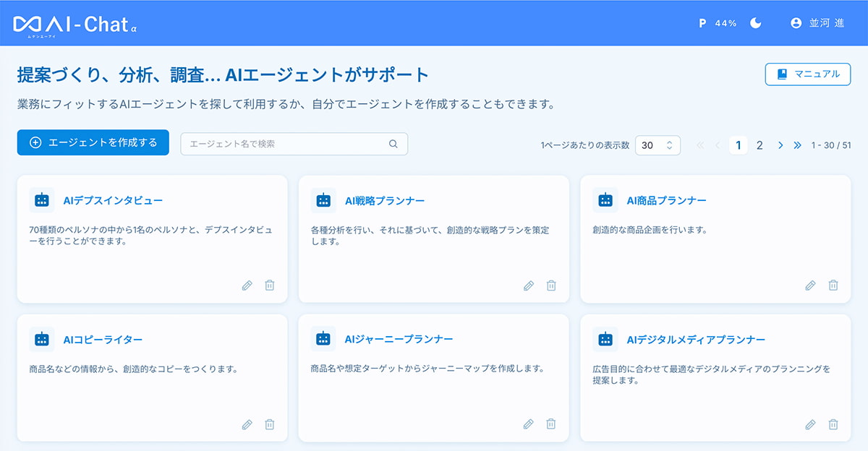Open the user menu for 並河 進

pyautogui.click(x=817, y=23)
